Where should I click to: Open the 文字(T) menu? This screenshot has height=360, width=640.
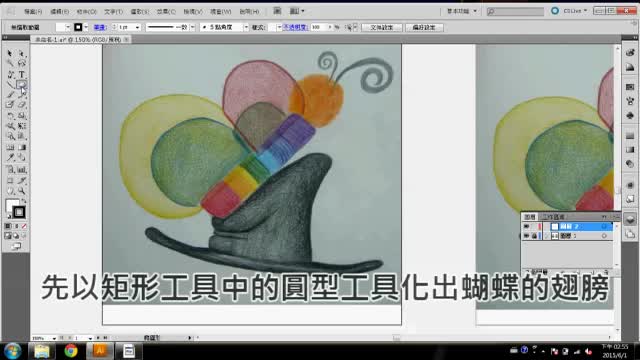coord(113,11)
